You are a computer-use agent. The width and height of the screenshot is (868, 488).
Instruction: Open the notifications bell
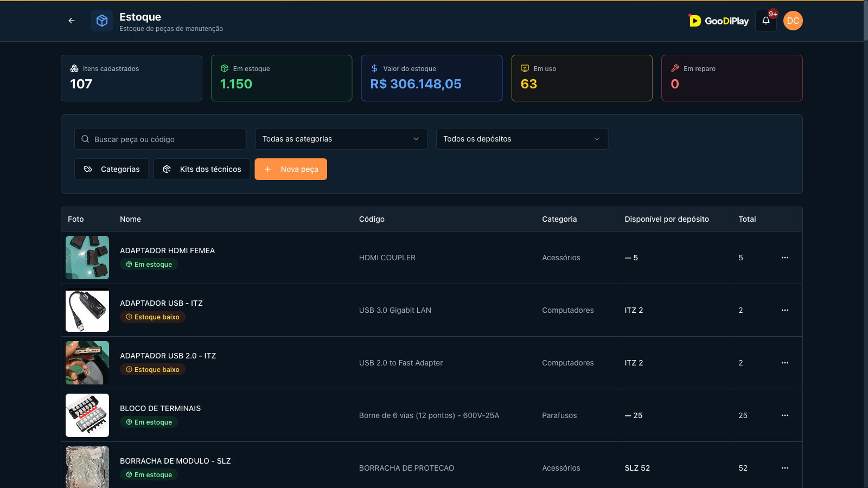766,21
